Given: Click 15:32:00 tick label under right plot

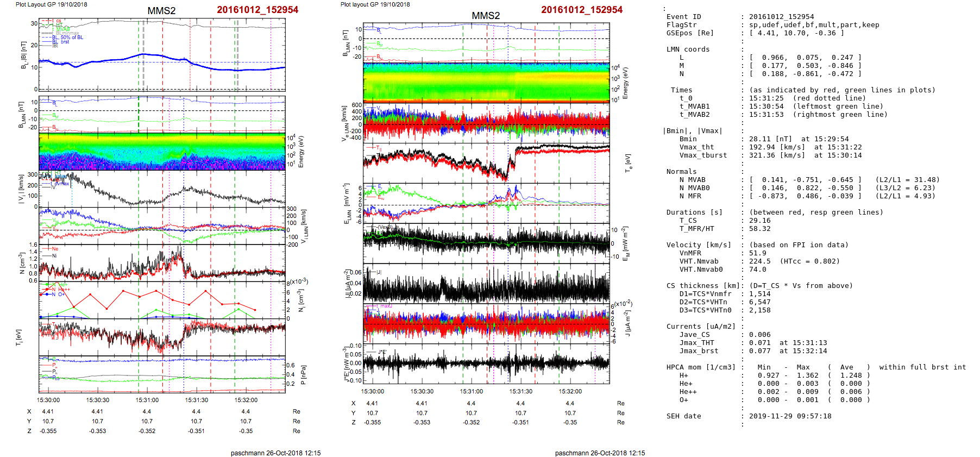Looking at the screenshot, I should pos(570,391).
